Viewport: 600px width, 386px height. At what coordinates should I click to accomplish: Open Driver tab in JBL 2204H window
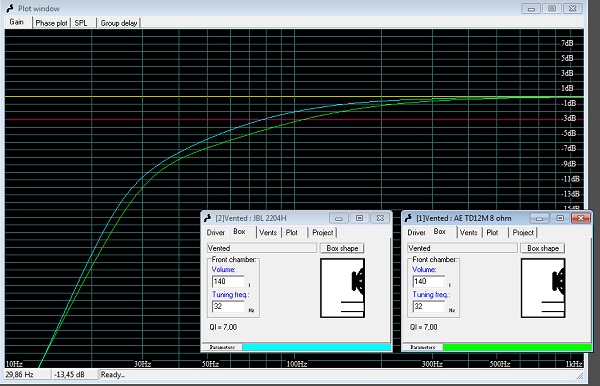[x=215, y=233]
